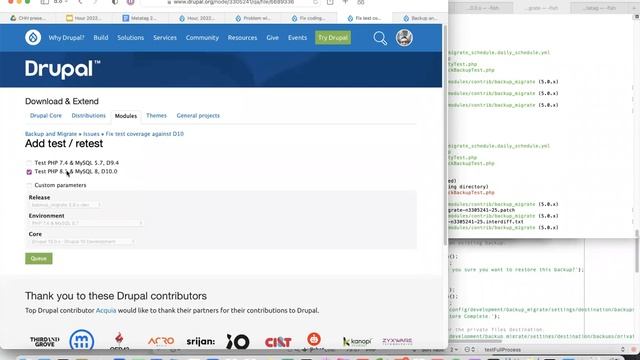Click the Safari back arrow
Viewport: 640px width, 360px height.
click(80, 2)
